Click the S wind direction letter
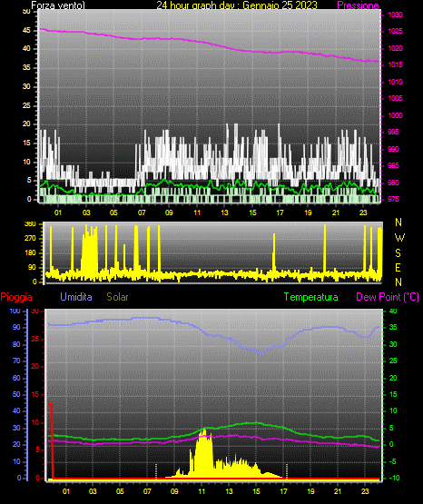 [398, 253]
